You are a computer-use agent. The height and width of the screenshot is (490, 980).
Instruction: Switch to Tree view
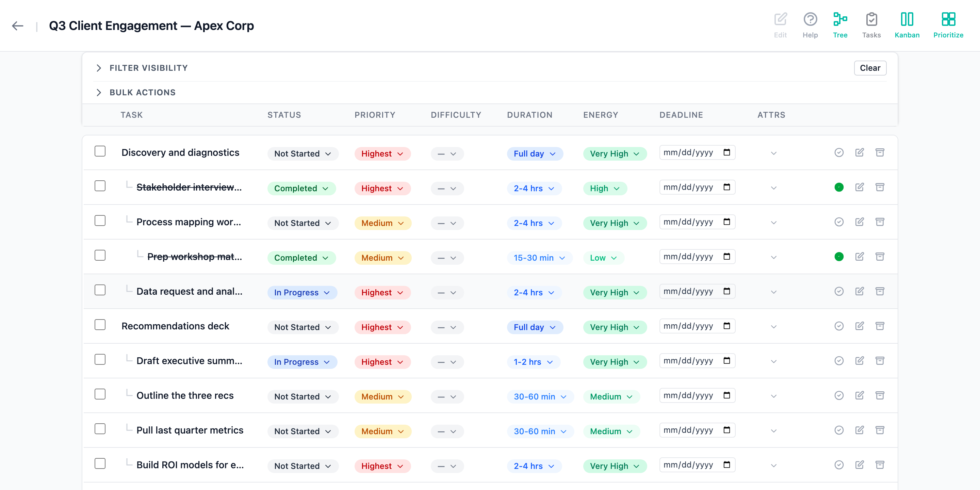(x=839, y=26)
